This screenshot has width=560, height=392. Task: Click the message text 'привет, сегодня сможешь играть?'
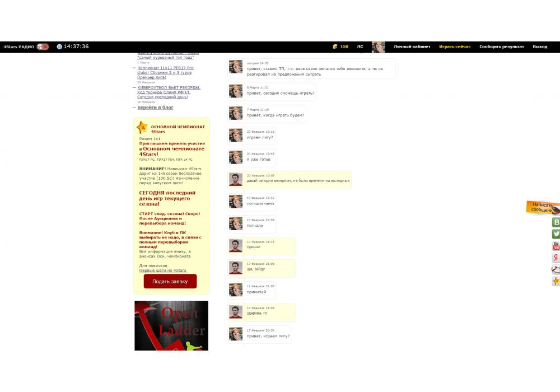coord(281,93)
